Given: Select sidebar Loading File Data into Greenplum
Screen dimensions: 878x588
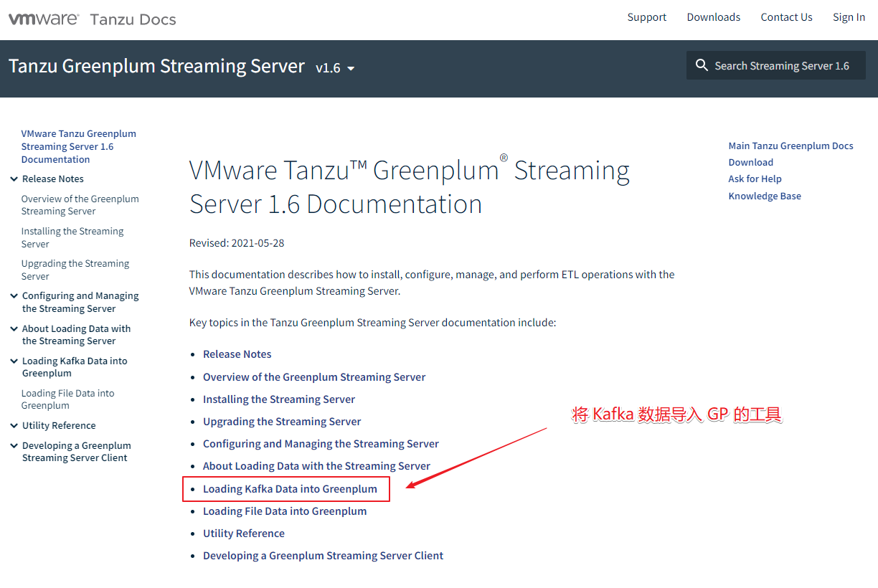Looking at the screenshot, I should pos(67,399).
